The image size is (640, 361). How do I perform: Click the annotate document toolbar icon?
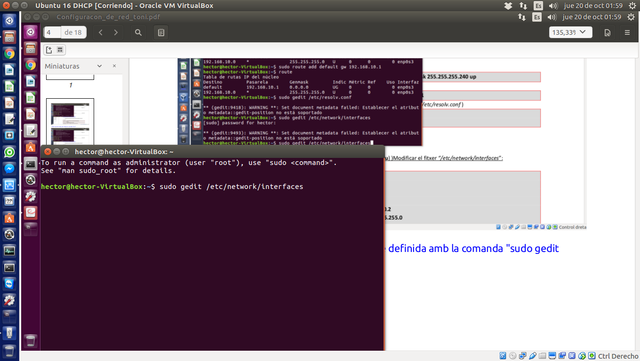point(607,33)
